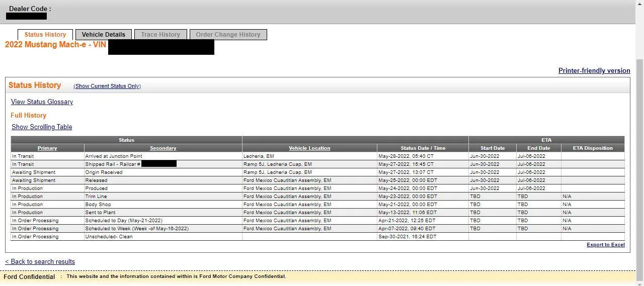Click the 'Status Date / Time' column header
644x286 pixels.
(x=423, y=148)
